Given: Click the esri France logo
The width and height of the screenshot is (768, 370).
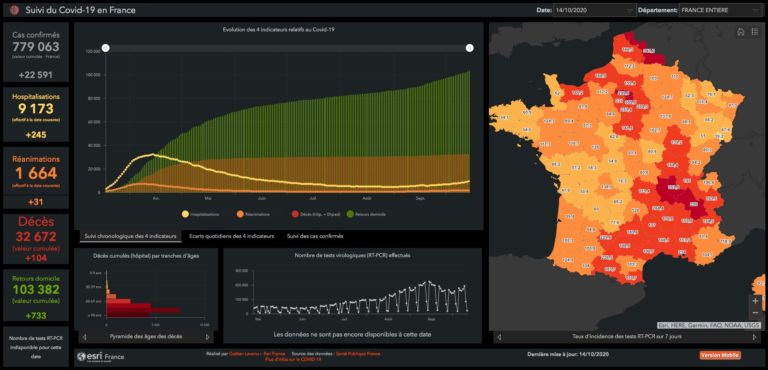Looking at the screenshot, I should tap(101, 357).
